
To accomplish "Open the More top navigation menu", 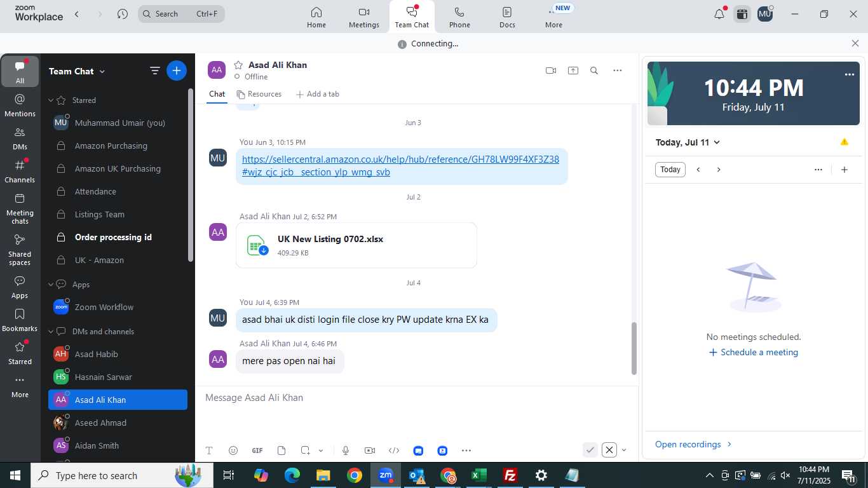I will 554,17.
